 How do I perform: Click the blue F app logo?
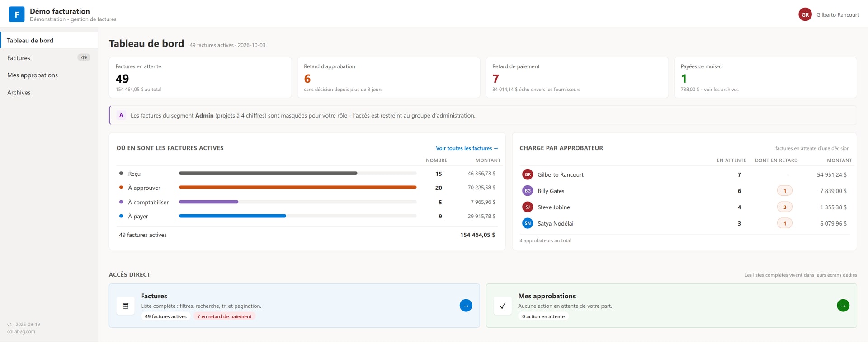(x=17, y=14)
